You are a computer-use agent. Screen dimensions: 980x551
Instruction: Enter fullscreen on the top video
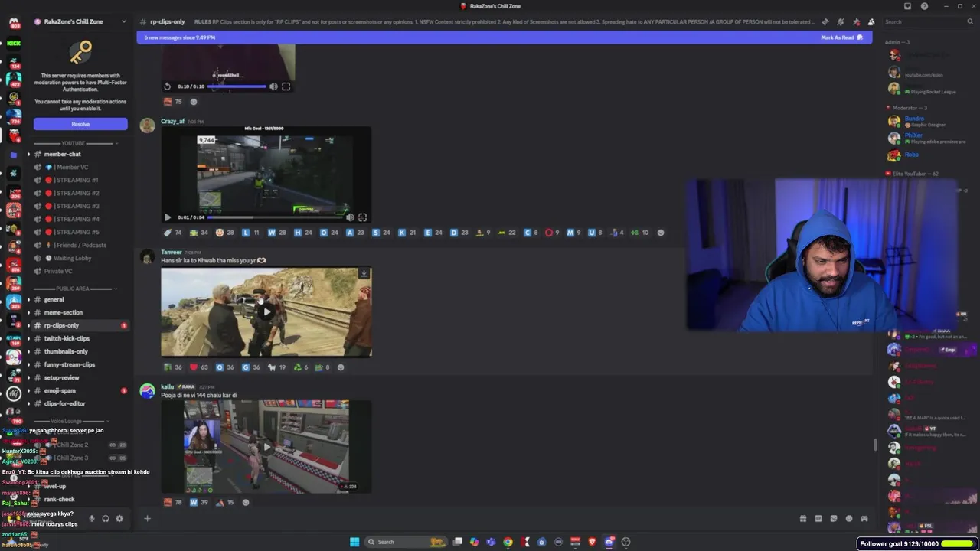pos(286,86)
